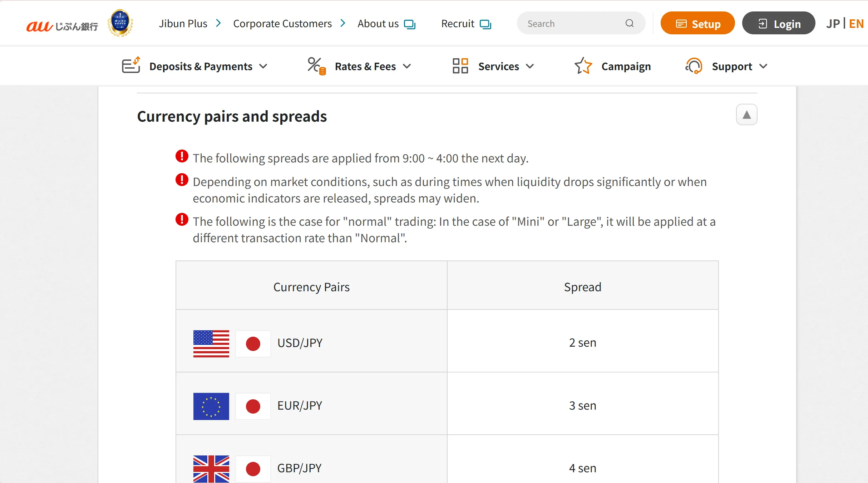Click the Login button
Screen dimensions: 868x483
tap(779, 23)
